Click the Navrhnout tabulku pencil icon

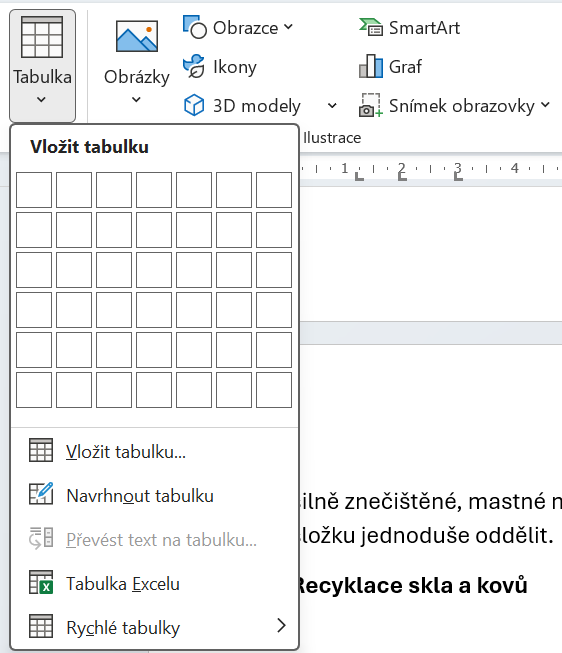(x=41, y=494)
